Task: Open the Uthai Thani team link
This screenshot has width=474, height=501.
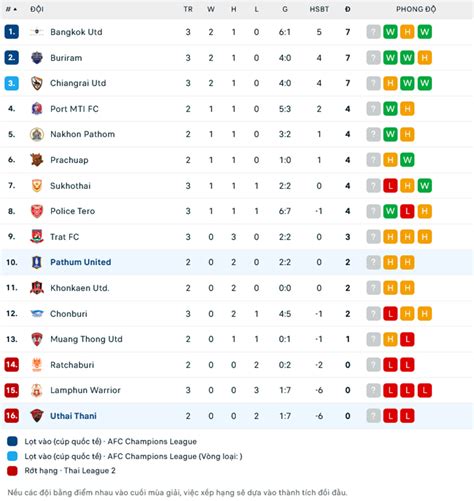Action: coord(73,416)
